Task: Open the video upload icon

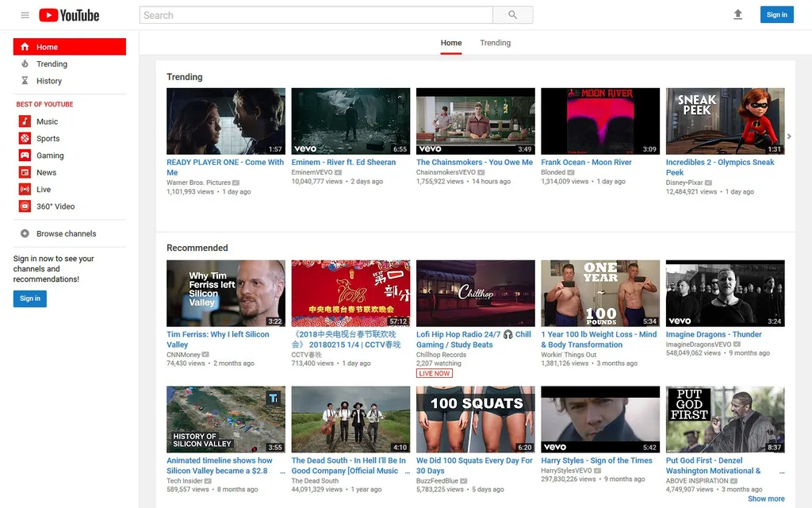Action: coord(737,13)
